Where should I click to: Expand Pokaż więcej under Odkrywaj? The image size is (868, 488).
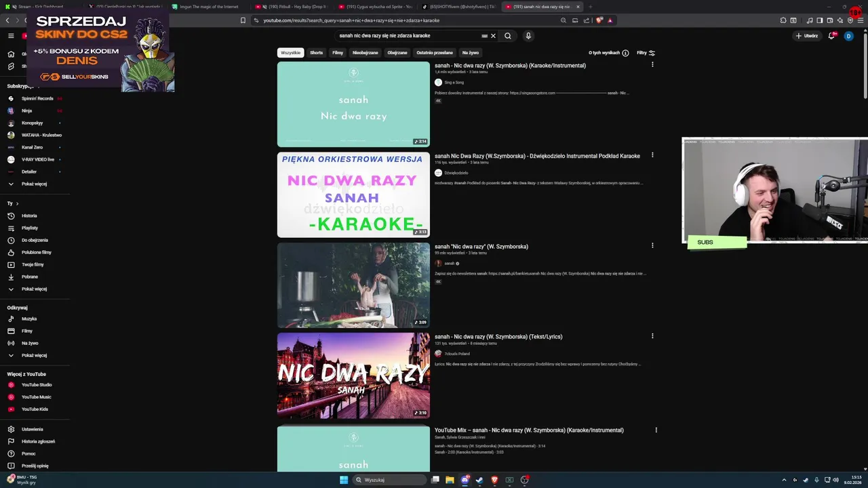click(35, 355)
